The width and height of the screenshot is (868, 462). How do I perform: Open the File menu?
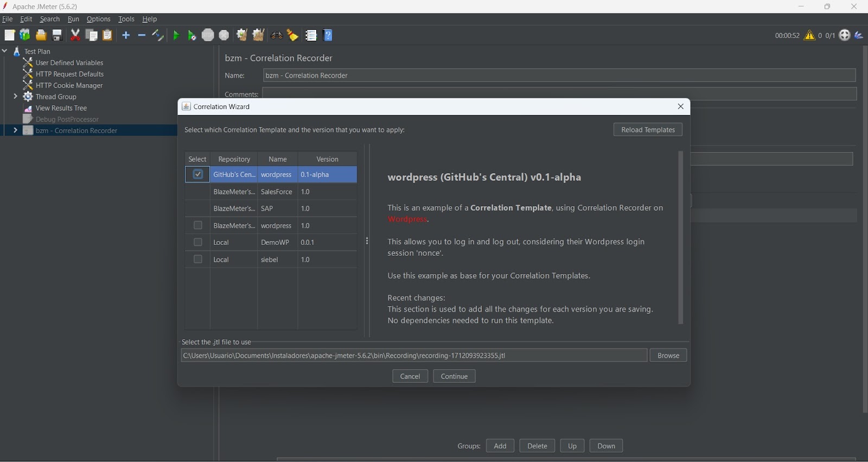[x=8, y=19]
